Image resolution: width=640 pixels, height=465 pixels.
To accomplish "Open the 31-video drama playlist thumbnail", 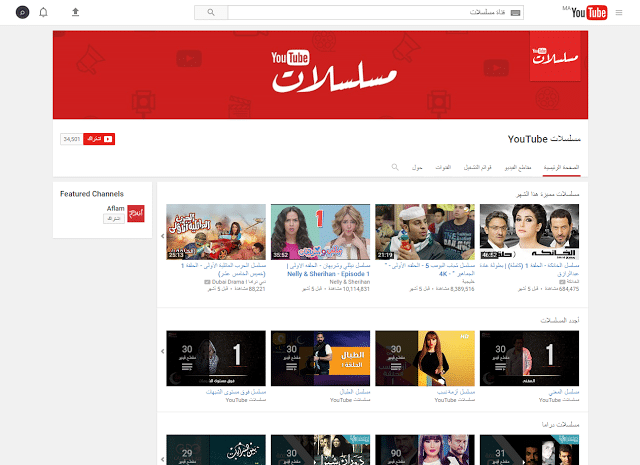I will pyautogui.click(x=529, y=450).
